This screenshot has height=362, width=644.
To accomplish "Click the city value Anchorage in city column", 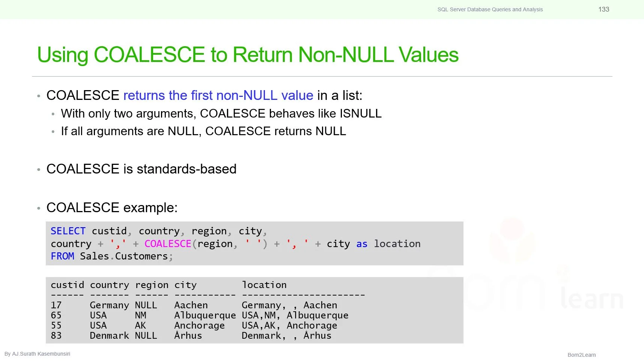I will coord(199,326).
